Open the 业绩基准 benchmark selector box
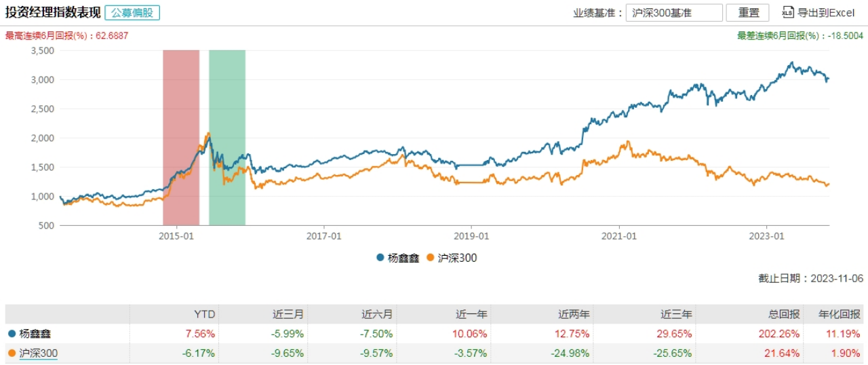Viewport: 868px width, 365px height. (673, 13)
